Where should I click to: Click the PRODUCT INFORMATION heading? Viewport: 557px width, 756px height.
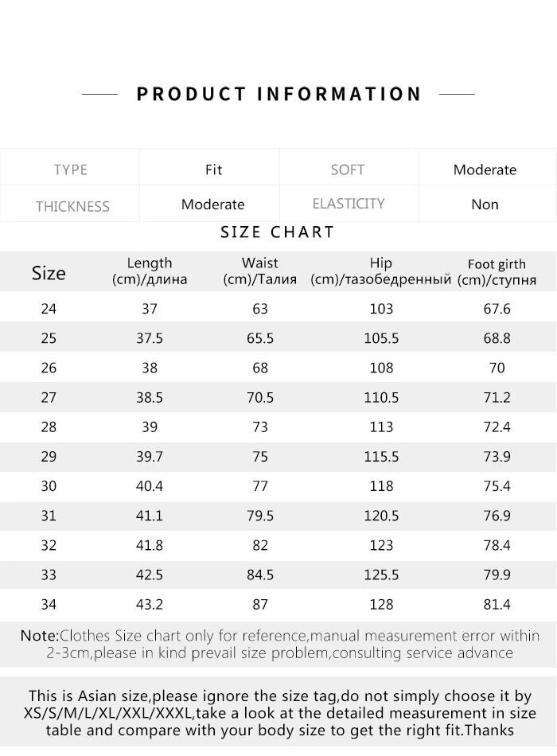pyautogui.click(x=278, y=94)
